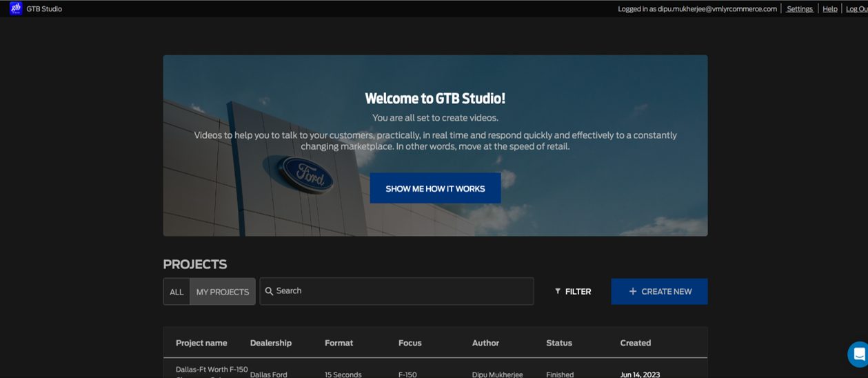Viewport: 868px width, 378px height.
Task: Open the Help link
Action: pos(830,9)
